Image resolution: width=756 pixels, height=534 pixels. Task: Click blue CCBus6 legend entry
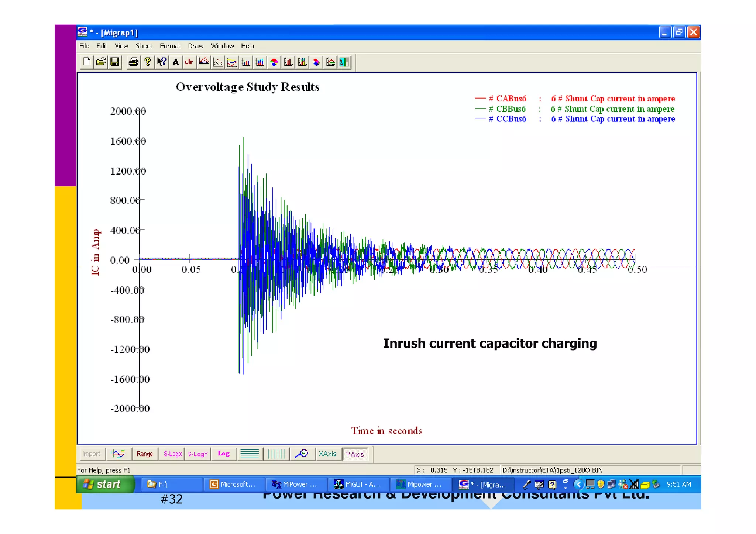(x=575, y=119)
